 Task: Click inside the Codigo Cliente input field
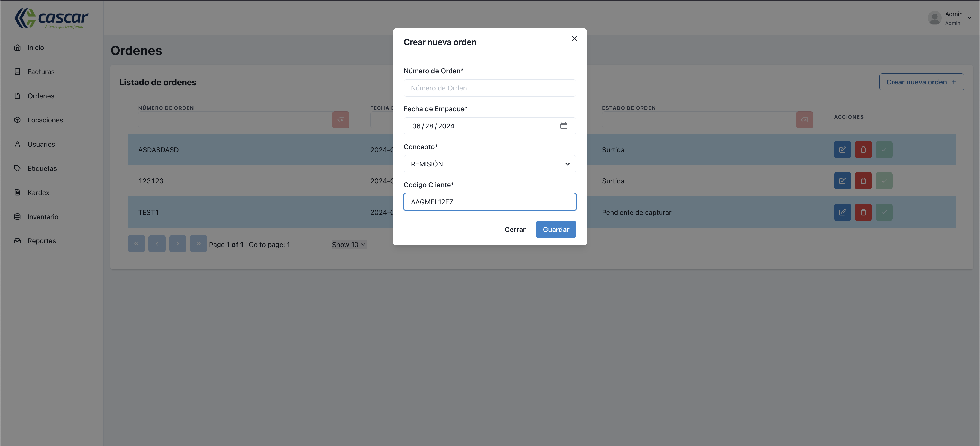point(490,201)
